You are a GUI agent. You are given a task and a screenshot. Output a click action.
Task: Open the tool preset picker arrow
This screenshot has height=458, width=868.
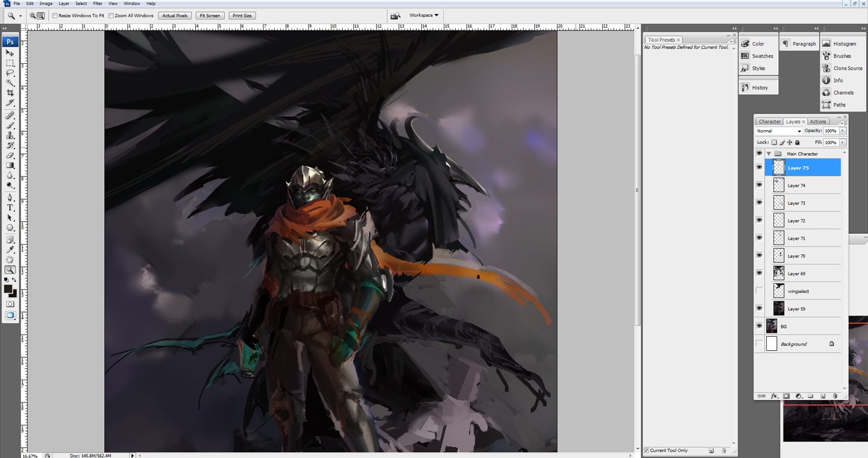[20, 16]
